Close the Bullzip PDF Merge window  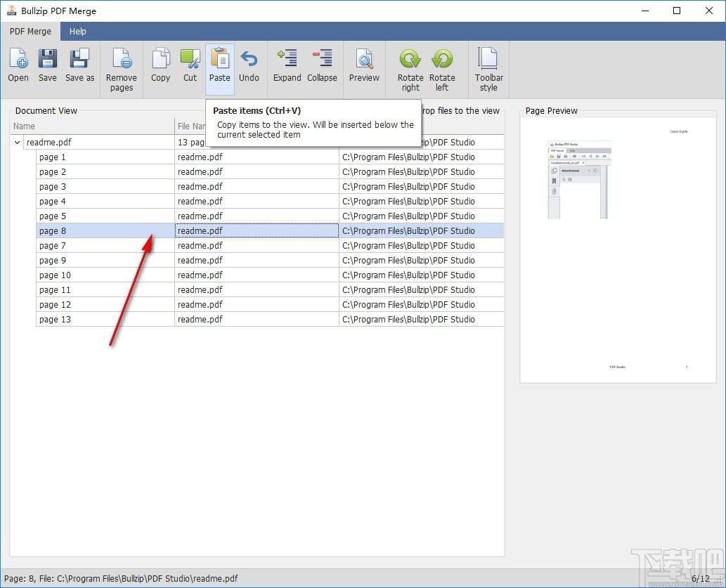tap(709, 11)
